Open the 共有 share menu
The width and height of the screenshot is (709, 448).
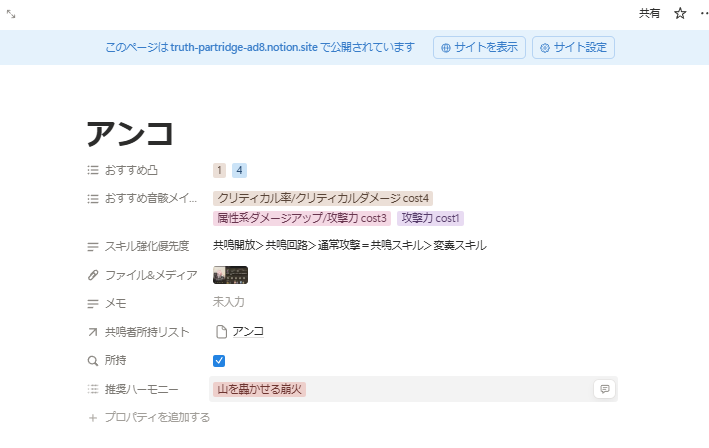tap(650, 13)
